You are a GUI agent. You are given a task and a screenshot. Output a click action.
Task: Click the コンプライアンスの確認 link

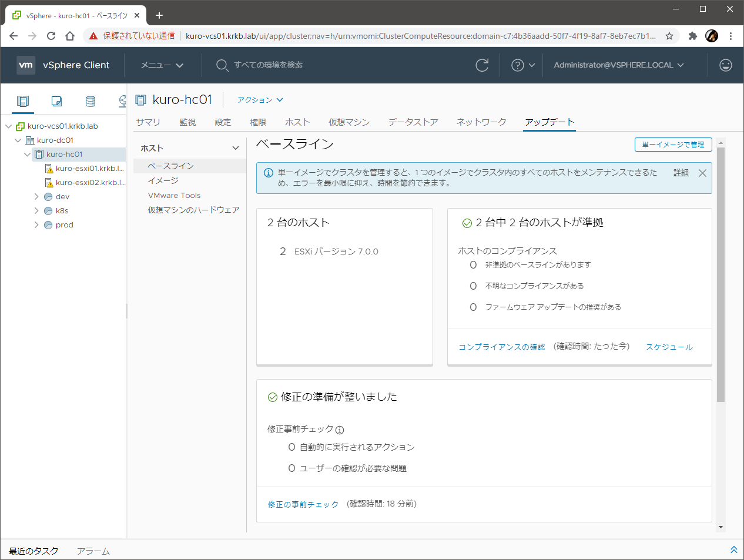tap(501, 347)
